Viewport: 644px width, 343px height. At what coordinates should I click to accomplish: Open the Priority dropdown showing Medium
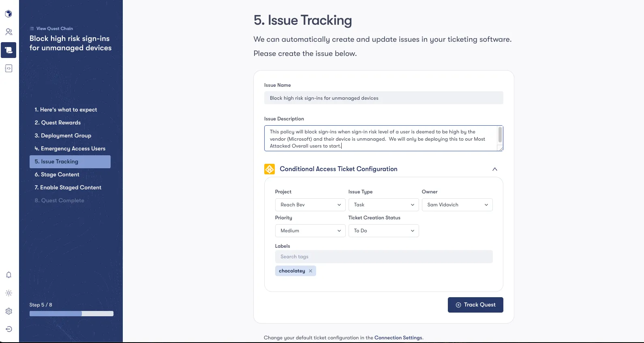(x=310, y=231)
